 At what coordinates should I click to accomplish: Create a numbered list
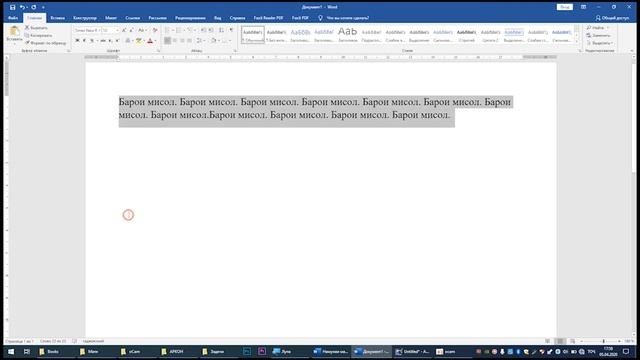pos(178,30)
